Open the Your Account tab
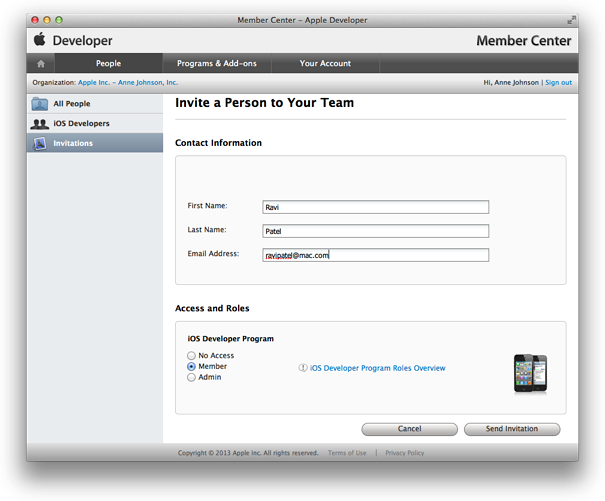605x501 pixels. pos(325,63)
